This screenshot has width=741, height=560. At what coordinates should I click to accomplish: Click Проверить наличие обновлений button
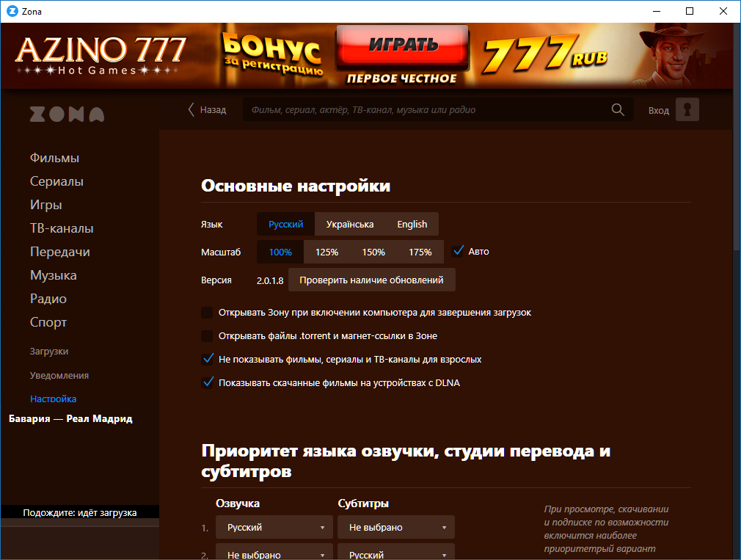click(x=371, y=280)
